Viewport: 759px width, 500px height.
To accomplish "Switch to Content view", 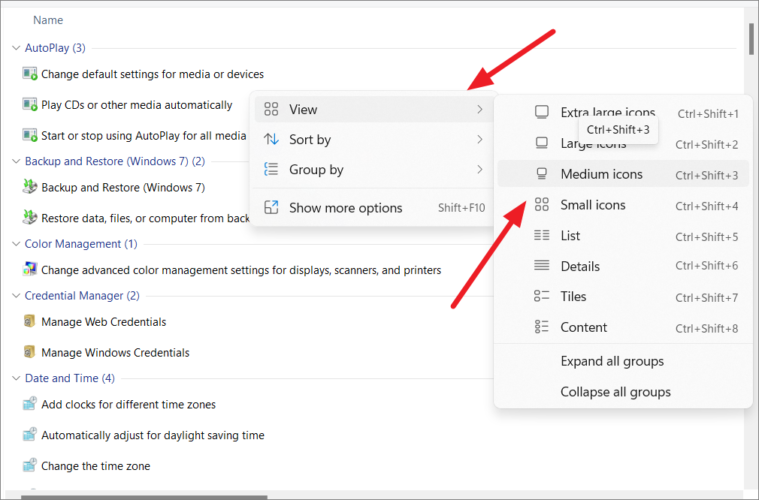I will tap(623, 327).
